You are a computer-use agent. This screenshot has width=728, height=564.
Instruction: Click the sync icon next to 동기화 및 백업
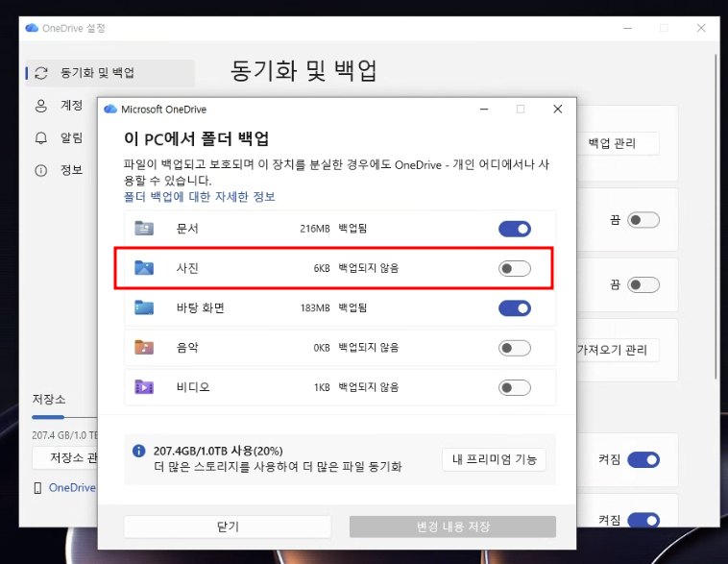pyautogui.click(x=41, y=73)
